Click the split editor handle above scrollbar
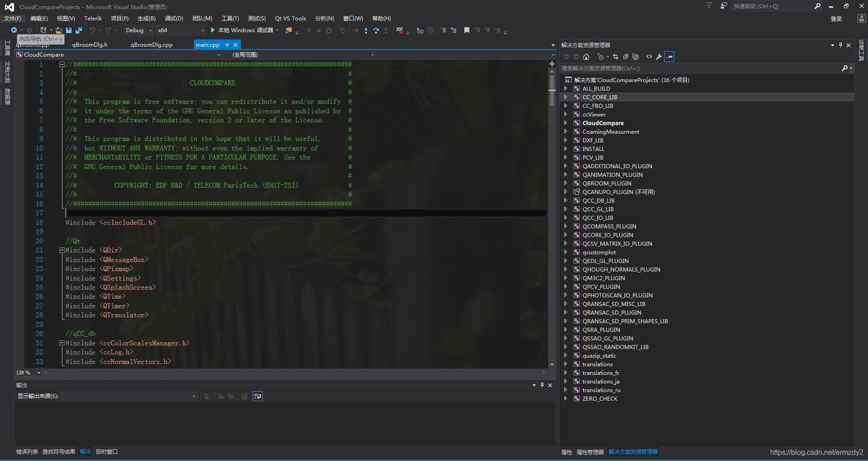Viewport: 868px width, 461px height. (x=552, y=64)
